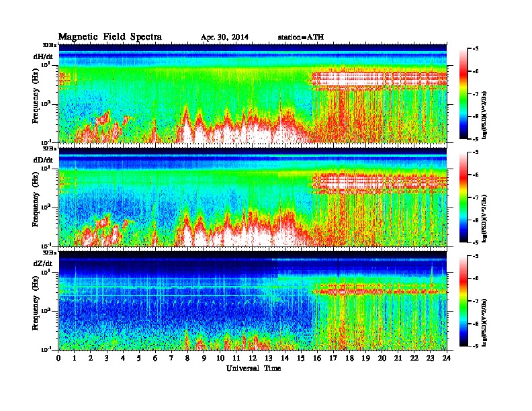Click the 32Hz label above dH/dt panel

[x=50, y=45]
